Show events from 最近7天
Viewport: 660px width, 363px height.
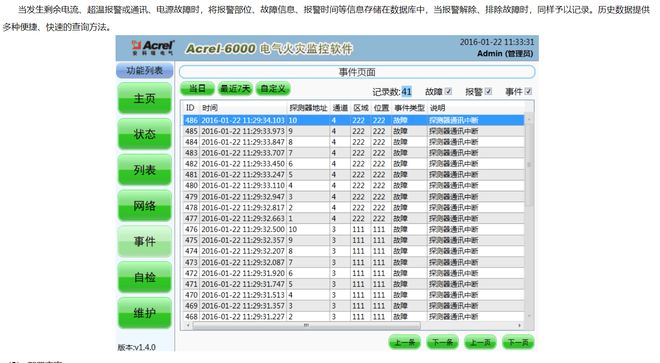(x=235, y=88)
